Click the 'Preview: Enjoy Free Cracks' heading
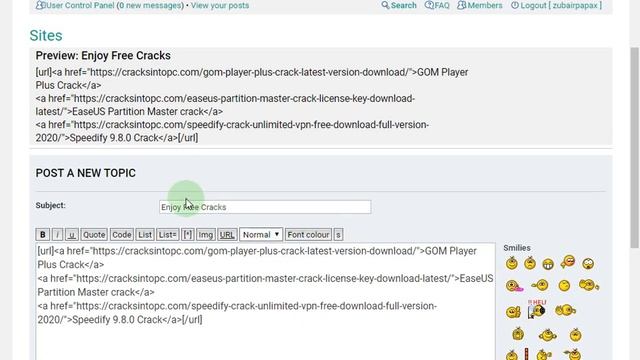The image size is (640, 360). tap(103, 56)
